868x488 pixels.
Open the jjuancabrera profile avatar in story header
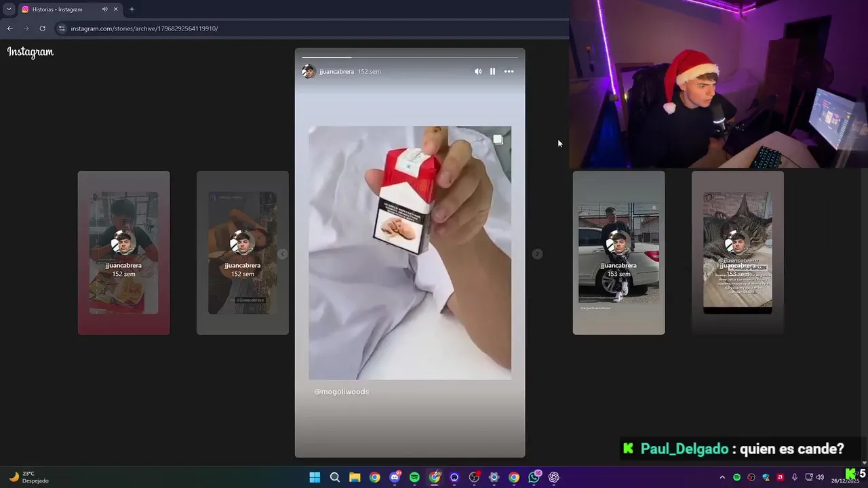309,71
